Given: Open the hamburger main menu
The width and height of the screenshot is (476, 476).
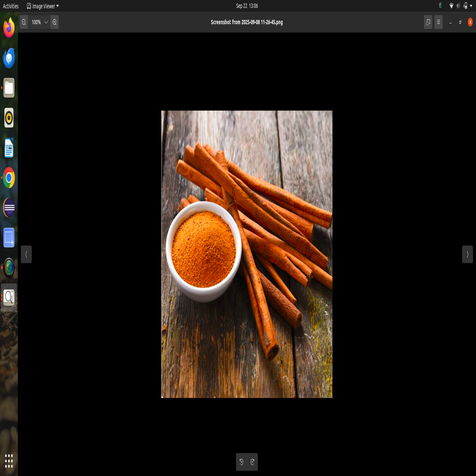Looking at the screenshot, I should pos(438,22).
